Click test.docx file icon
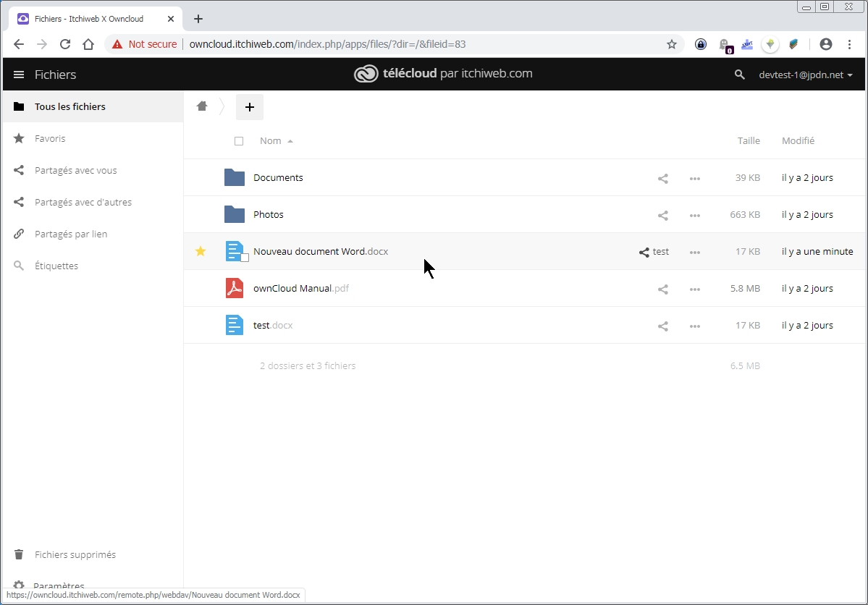The image size is (868, 605). click(x=234, y=326)
